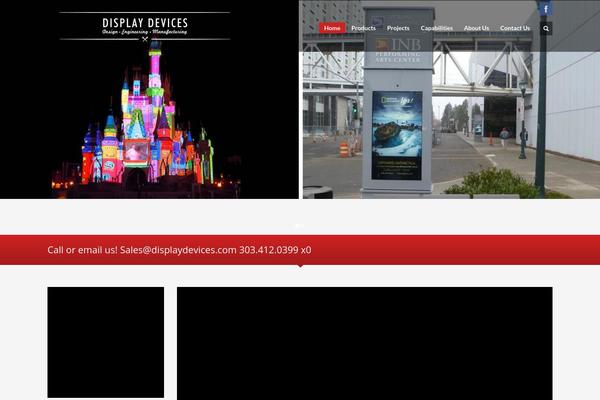600x400 pixels.
Task: Open the Facebook page icon
Action: (546, 8)
